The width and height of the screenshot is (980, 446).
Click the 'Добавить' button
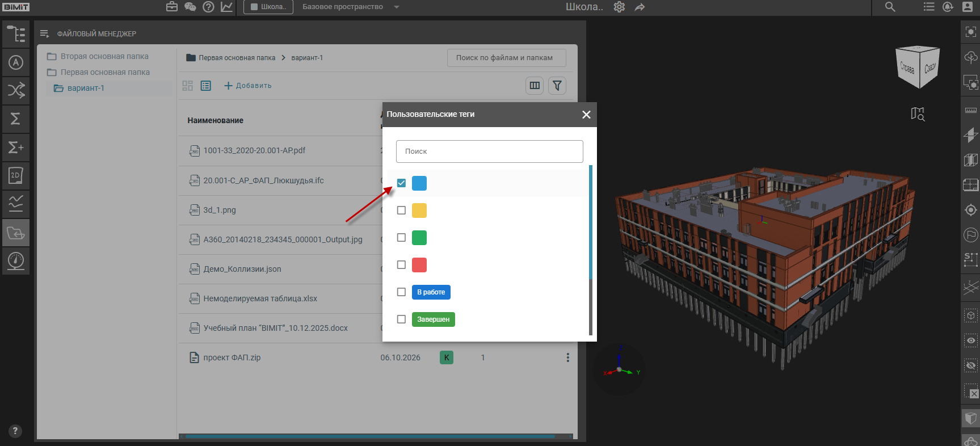[248, 86]
